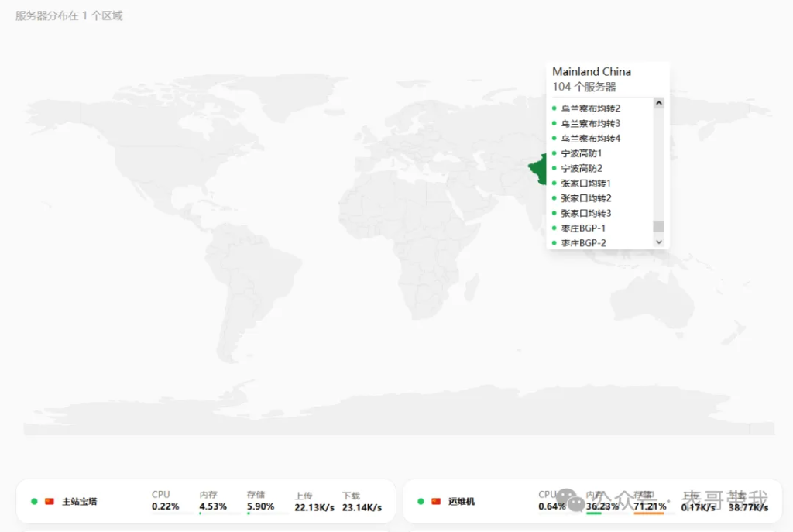
Task: Click the green dot beside 乌兰察布均转2
Action: click(554, 108)
